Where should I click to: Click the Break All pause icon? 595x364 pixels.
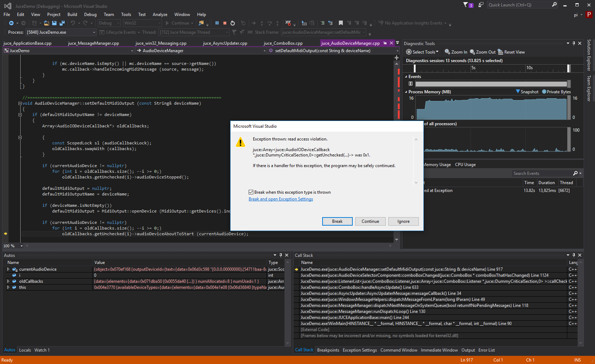(x=217, y=23)
